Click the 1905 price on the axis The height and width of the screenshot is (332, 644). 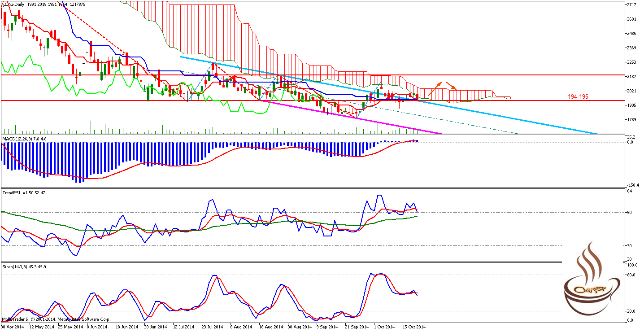click(x=632, y=105)
